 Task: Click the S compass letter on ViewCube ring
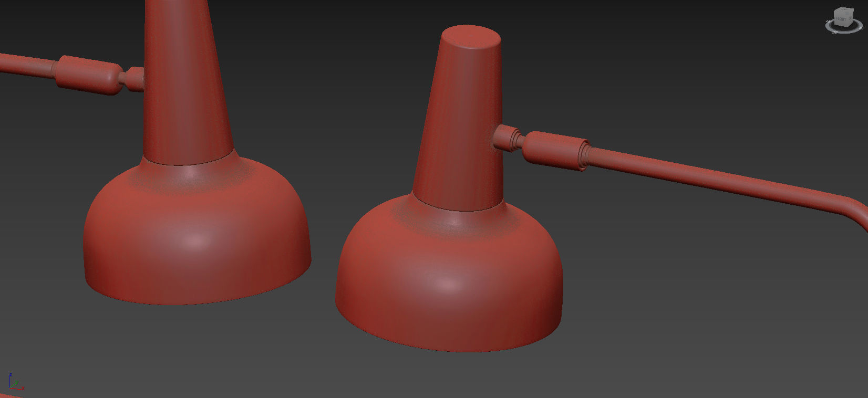coord(835,33)
